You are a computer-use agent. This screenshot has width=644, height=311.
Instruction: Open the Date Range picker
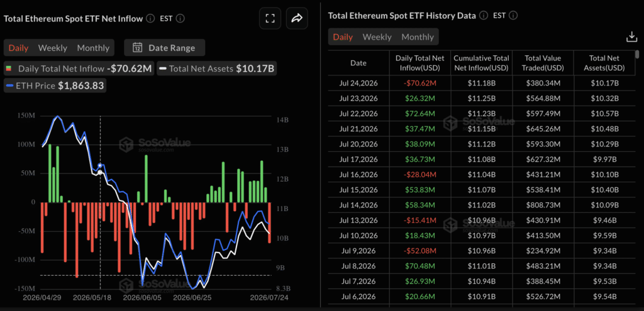(164, 48)
